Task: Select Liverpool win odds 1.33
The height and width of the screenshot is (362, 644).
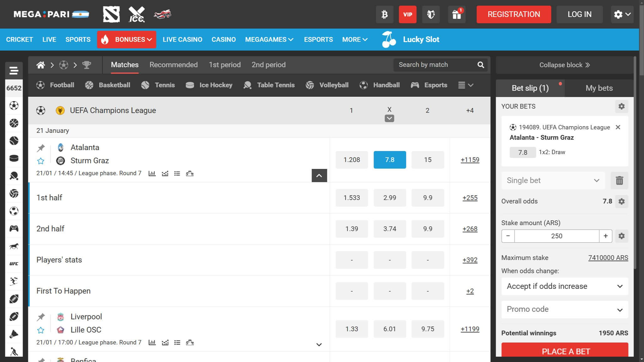Action: coord(352,329)
